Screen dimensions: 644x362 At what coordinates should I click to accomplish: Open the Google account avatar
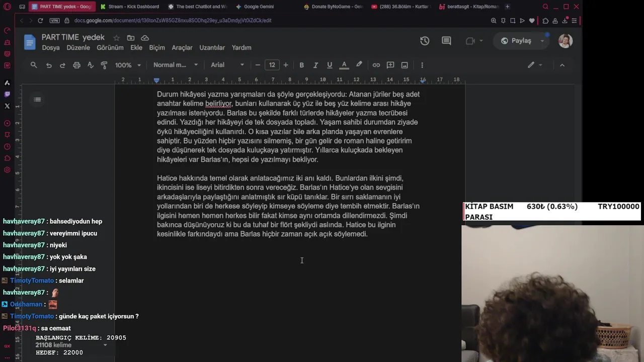click(x=566, y=41)
